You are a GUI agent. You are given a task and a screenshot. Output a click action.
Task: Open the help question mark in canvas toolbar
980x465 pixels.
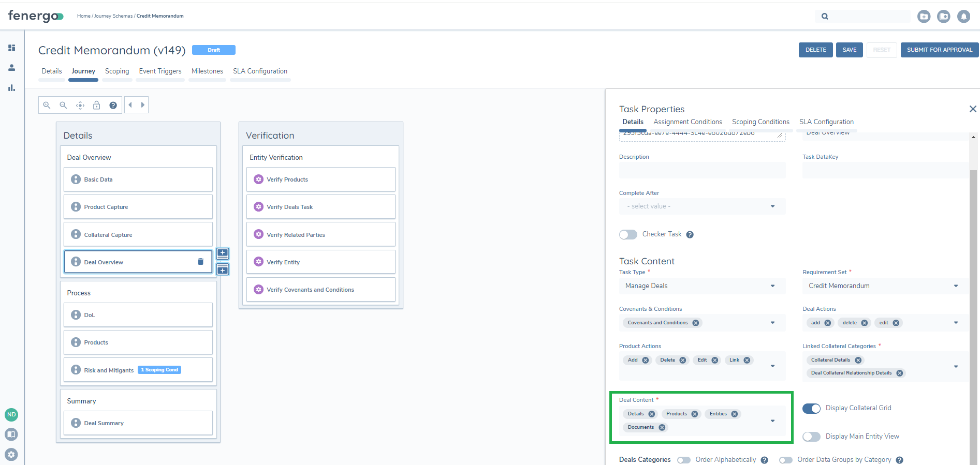pyautogui.click(x=113, y=105)
